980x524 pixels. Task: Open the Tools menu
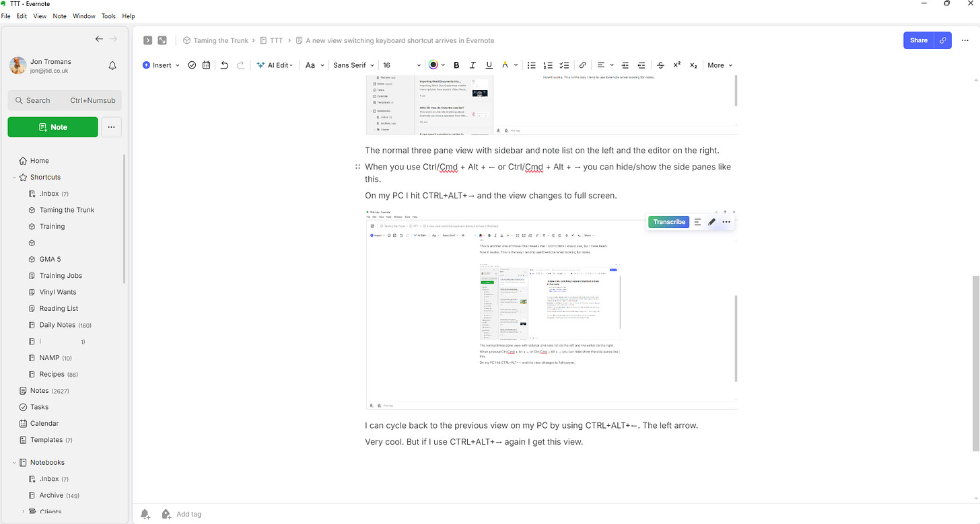click(108, 16)
